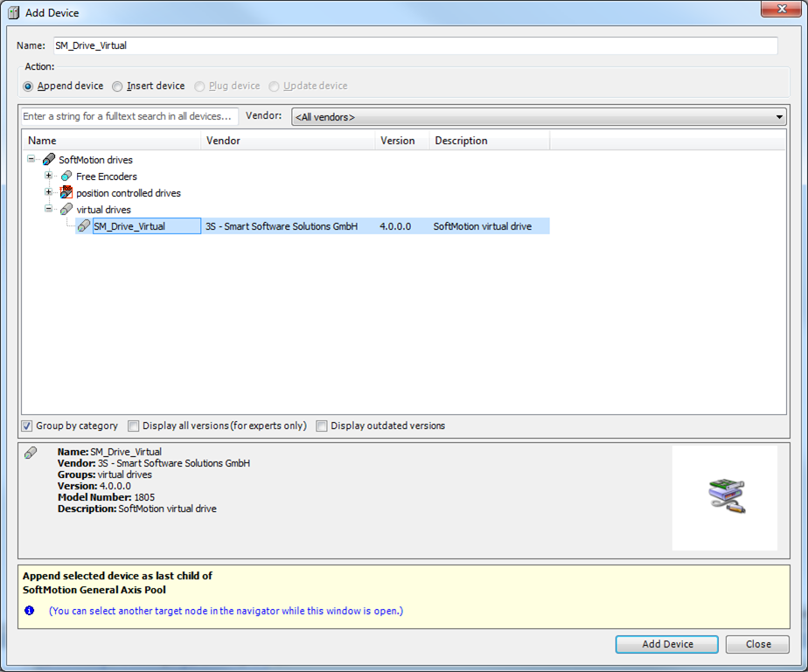Enable Display outdated versions checkbox
808x672 pixels.
pyautogui.click(x=322, y=426)
